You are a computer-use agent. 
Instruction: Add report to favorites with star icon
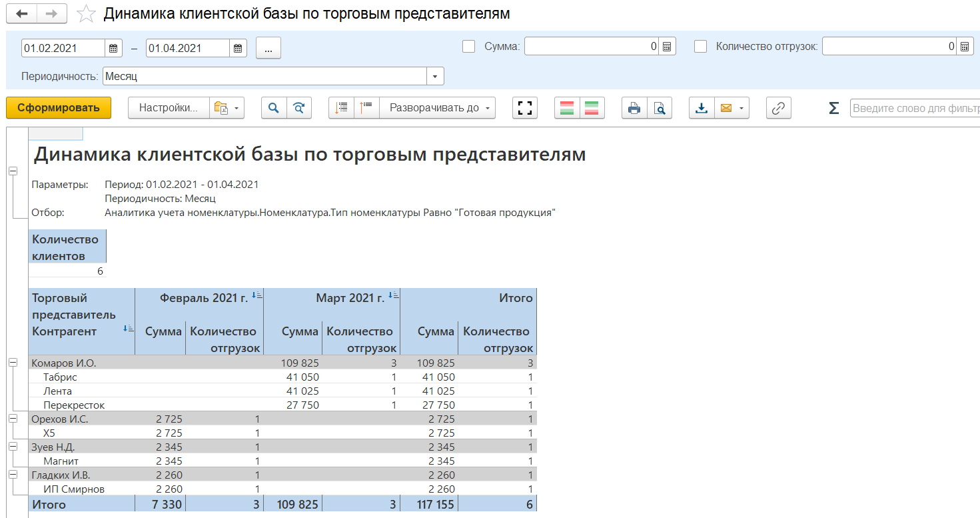(x=86, y=14)
